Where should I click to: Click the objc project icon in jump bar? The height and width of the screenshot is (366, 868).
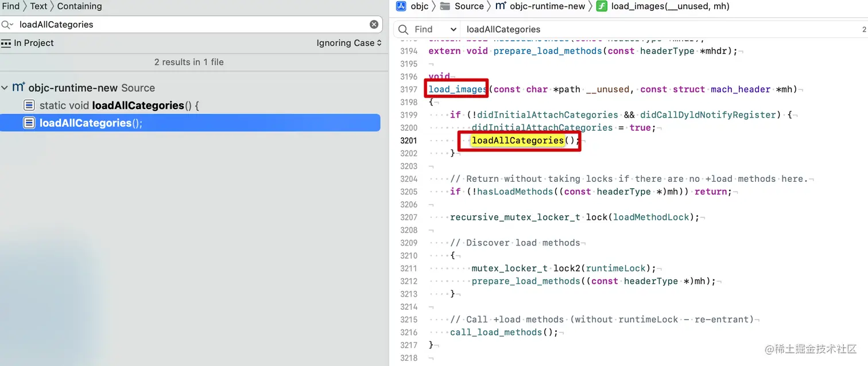pos(401,6)
